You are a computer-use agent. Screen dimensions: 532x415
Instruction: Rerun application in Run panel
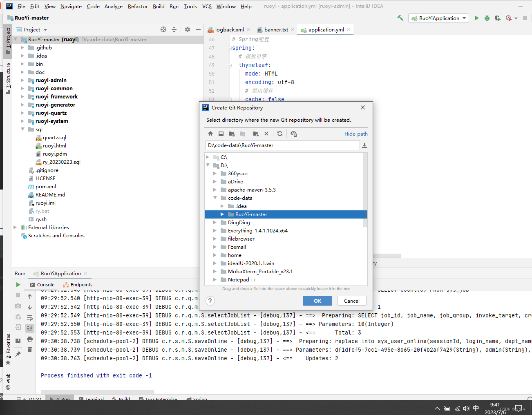pyautogui.click(x=18, y=285)
